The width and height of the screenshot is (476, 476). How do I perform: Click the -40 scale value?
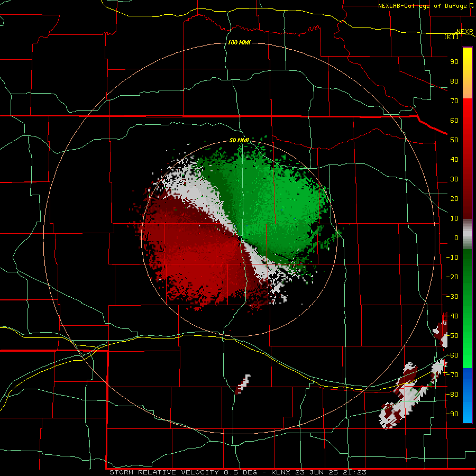452,316
